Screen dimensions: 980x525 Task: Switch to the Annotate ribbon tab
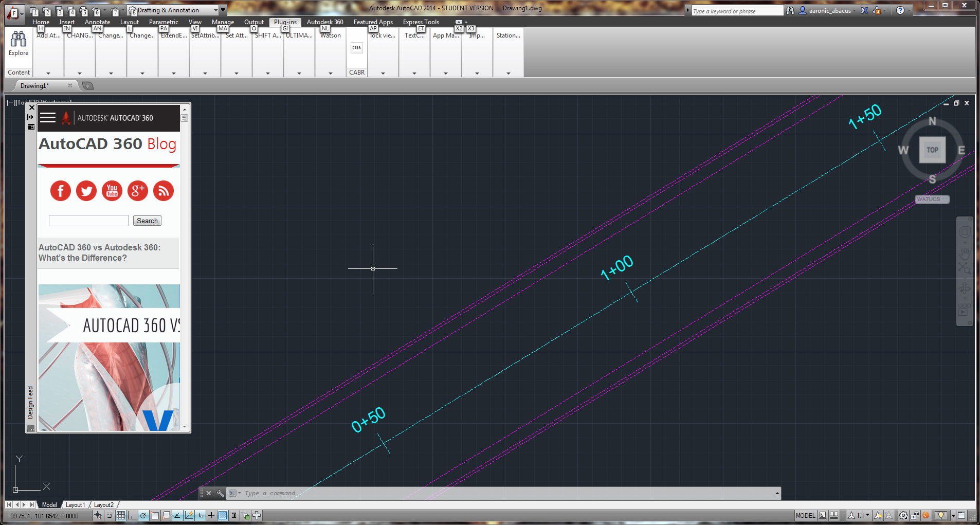pyautogui.click(x=98, y=22)
